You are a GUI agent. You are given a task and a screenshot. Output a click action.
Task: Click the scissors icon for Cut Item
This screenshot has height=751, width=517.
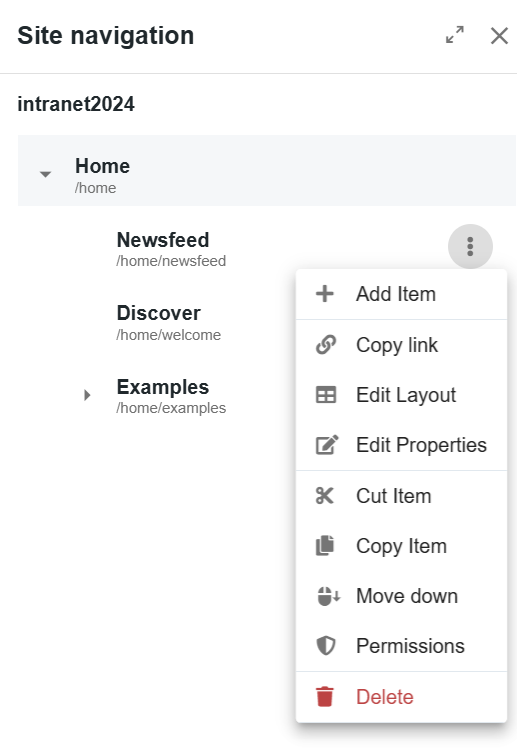pos(325,496)
